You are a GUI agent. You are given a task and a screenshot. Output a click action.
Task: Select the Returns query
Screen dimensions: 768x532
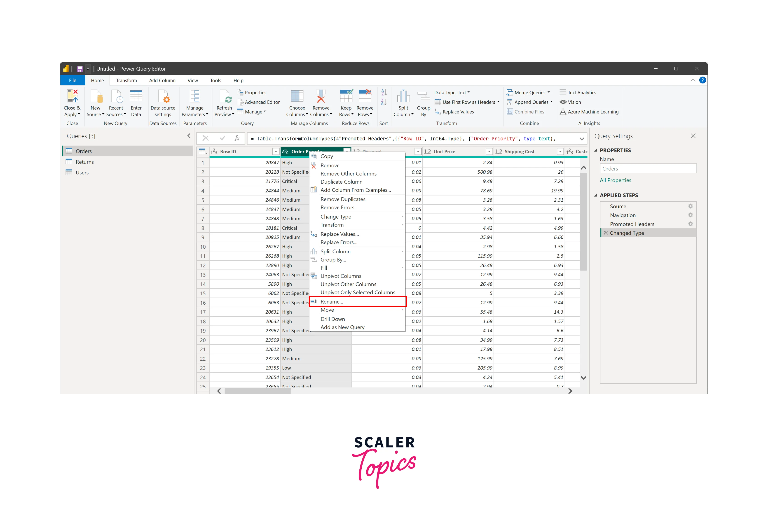(x=85, y=162)
